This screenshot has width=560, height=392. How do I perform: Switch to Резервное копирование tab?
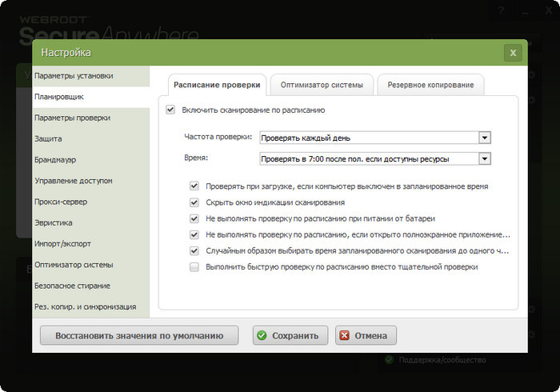430,85
